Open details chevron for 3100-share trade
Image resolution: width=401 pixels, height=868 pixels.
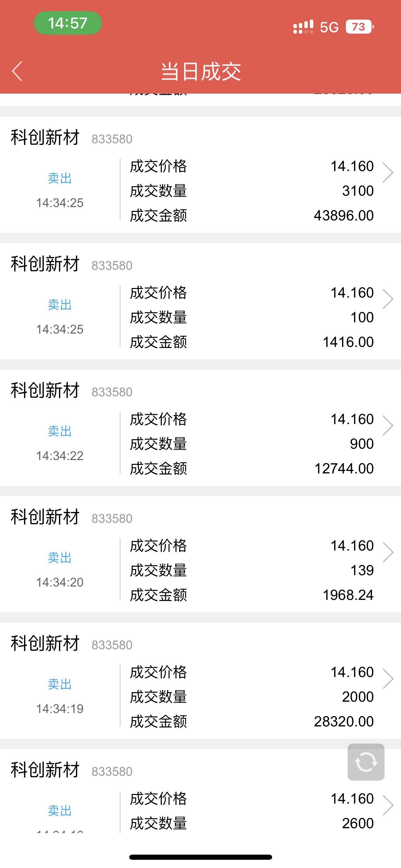388,172
